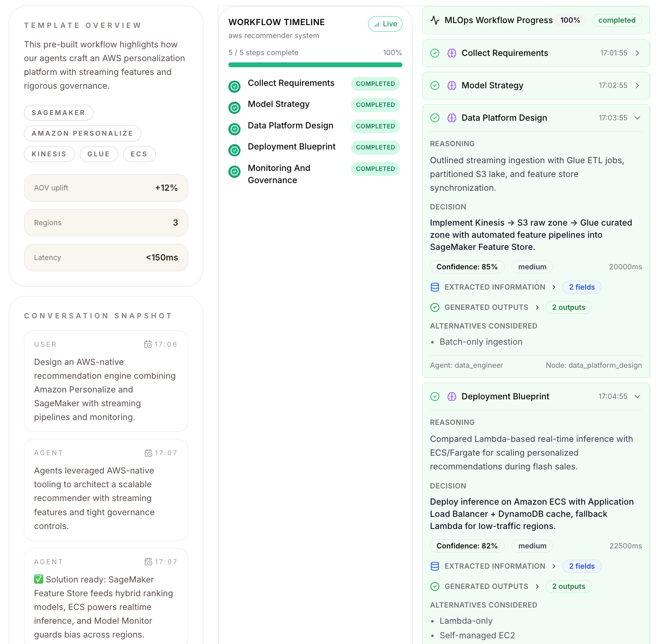Expand the Collect Requirements card chevron
The width and height of the screenshot is (660, 644).
(637, 53)
